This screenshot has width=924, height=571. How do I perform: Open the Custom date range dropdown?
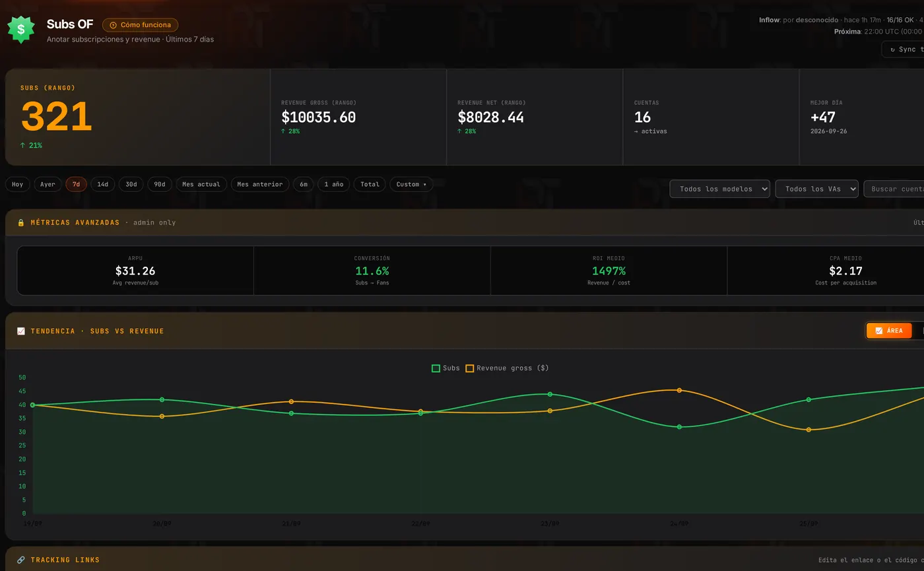click(x=411, y=184)
